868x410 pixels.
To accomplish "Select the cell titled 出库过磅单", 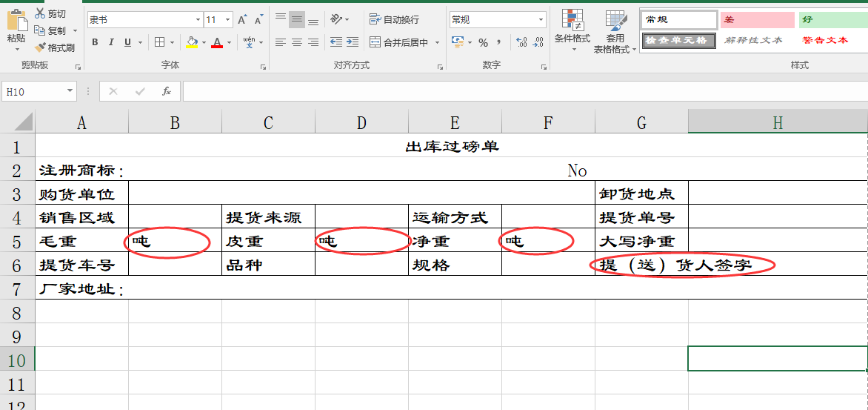I will (452, 147).
